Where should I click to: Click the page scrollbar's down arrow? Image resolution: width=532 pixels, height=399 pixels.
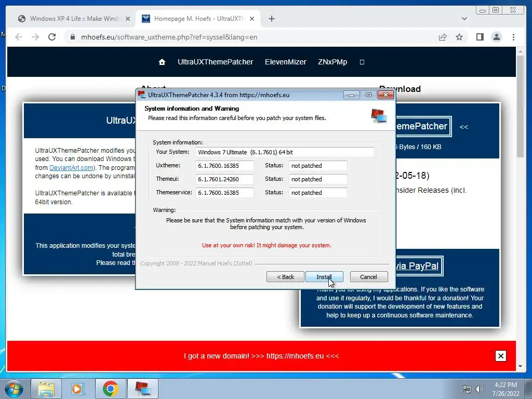point(521,366)
